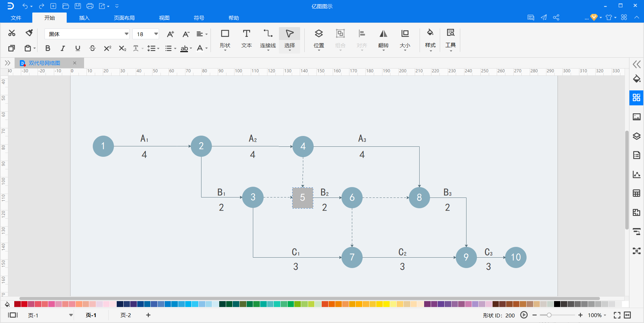Increase font size with A+ icon
This screenshot has width=644, height=323.
point(170,34)
